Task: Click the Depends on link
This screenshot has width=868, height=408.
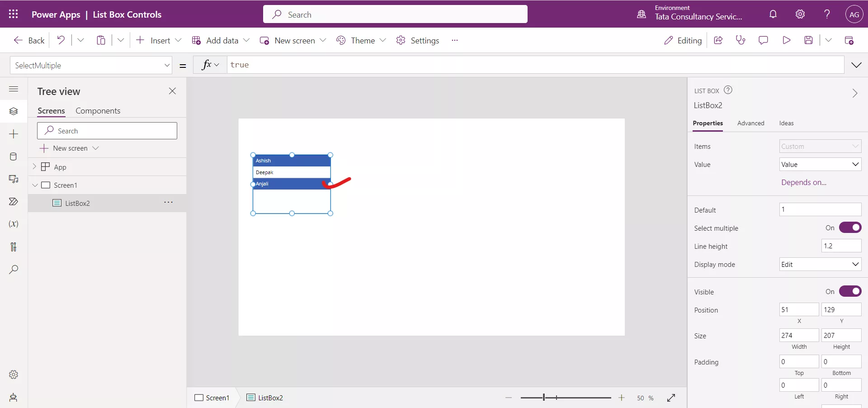Action: pos(804,182)
